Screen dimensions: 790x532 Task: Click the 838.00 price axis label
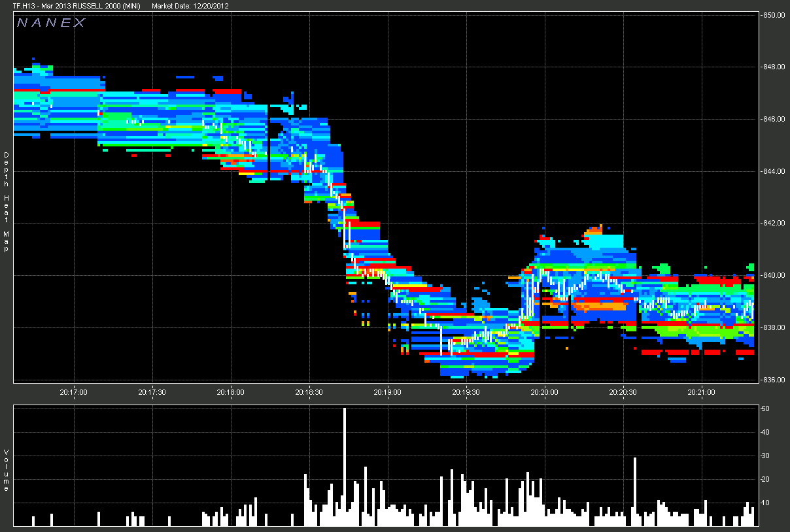(774, 327)
